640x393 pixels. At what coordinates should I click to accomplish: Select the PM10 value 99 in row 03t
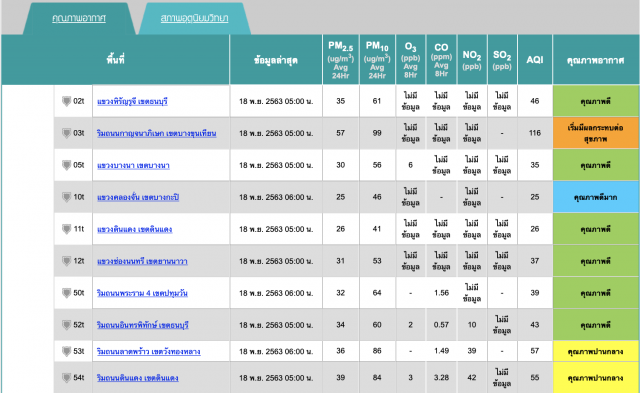[377, 133]
